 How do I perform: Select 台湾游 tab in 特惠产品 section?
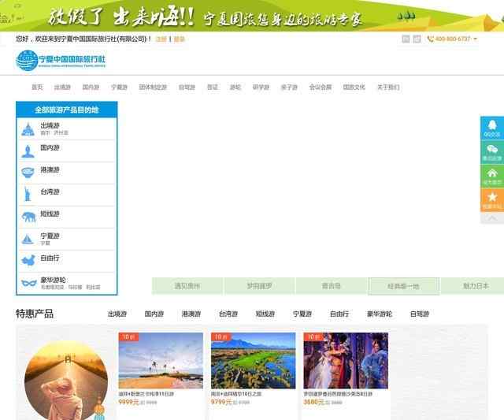coord(228,314)
